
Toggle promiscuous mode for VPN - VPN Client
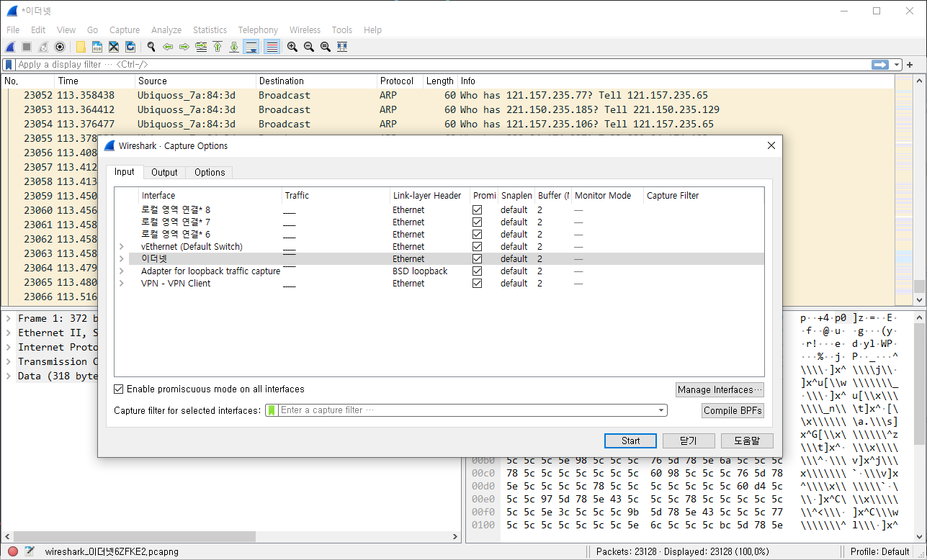pyautogui.click(x=477, y=284)
